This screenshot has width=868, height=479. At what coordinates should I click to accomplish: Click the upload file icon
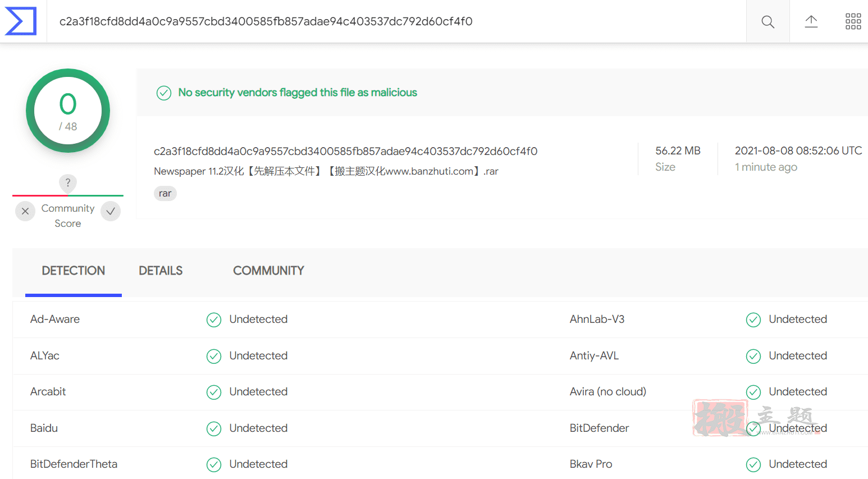pos(811,22)
